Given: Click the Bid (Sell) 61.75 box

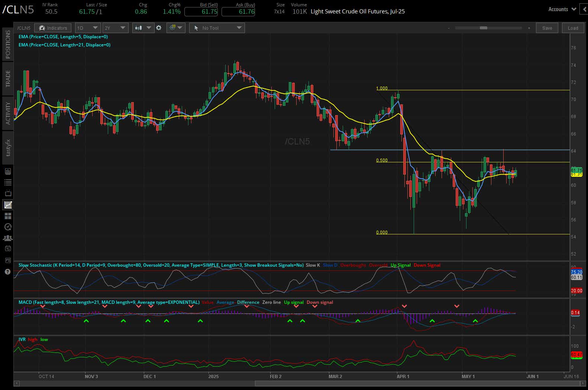Looking at the screenshot, I should (x=201, y=12).
